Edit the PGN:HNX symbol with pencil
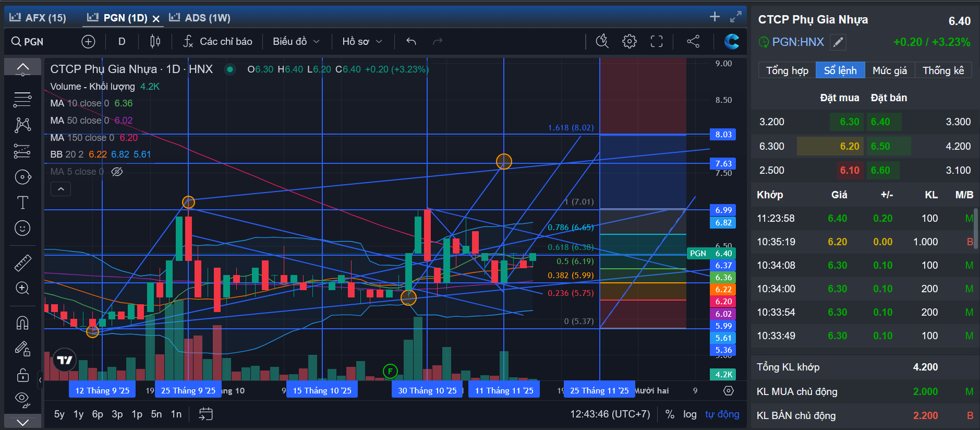980x430 pixels. point(838,42)
